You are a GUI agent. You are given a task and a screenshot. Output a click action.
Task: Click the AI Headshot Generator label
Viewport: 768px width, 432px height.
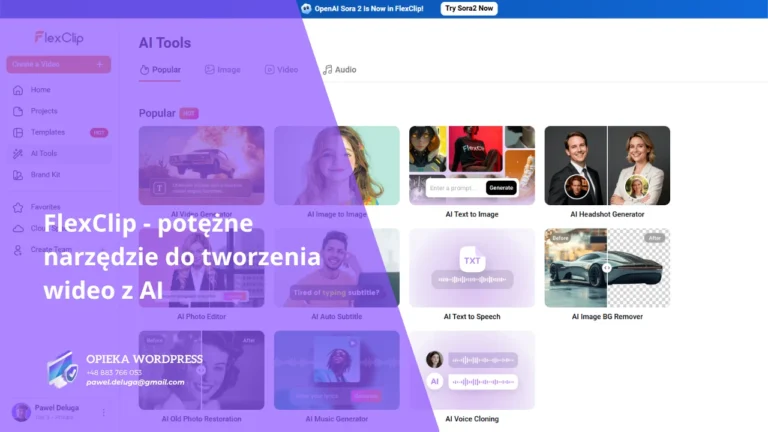point(607,215)
